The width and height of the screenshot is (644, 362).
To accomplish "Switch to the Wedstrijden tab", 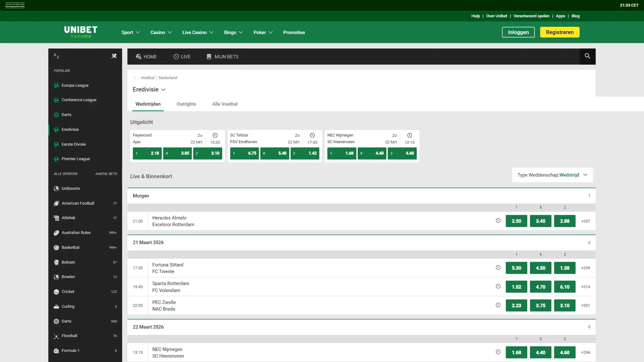I will click(148, 104).
